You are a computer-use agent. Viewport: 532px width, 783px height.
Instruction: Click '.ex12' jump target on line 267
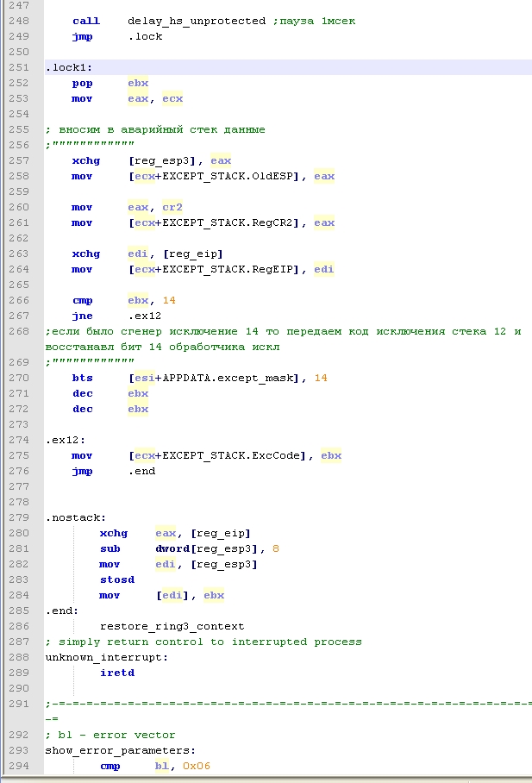(x=145, y=316)
